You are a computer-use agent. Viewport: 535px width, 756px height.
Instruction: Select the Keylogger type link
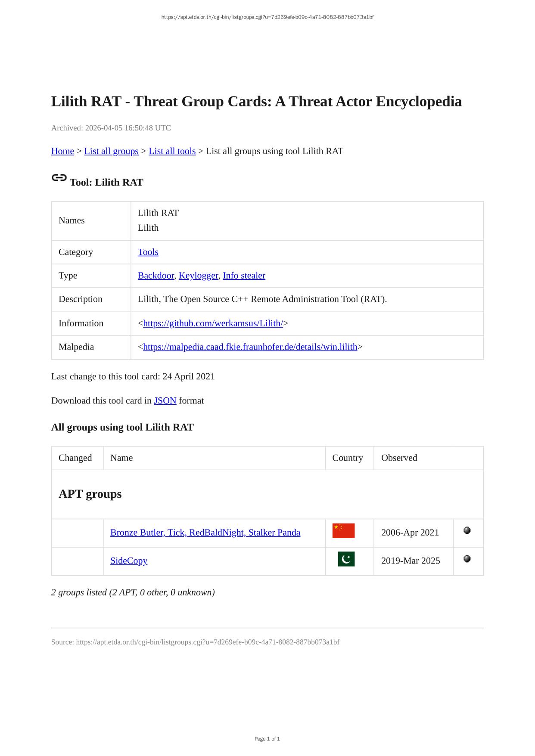click(198, 276)
